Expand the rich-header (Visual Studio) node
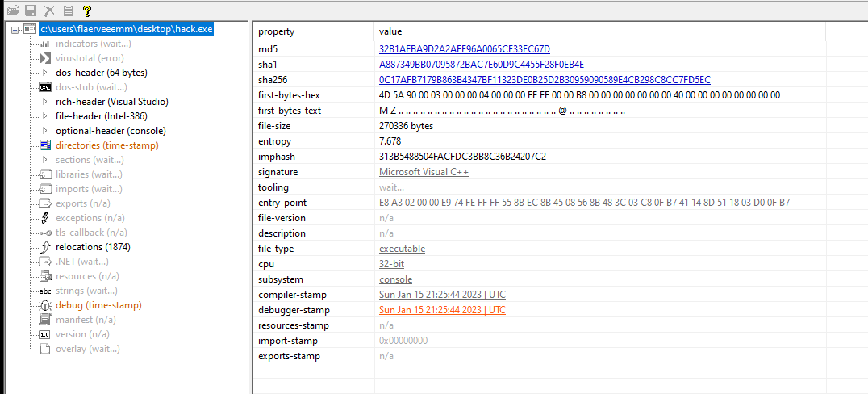Screen dimensions: 868x394 pos(45,102)
